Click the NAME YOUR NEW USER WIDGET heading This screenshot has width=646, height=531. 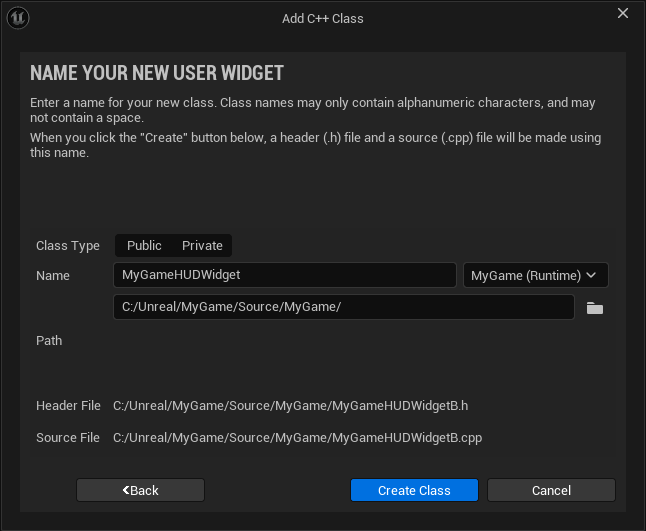pos(157,73)
